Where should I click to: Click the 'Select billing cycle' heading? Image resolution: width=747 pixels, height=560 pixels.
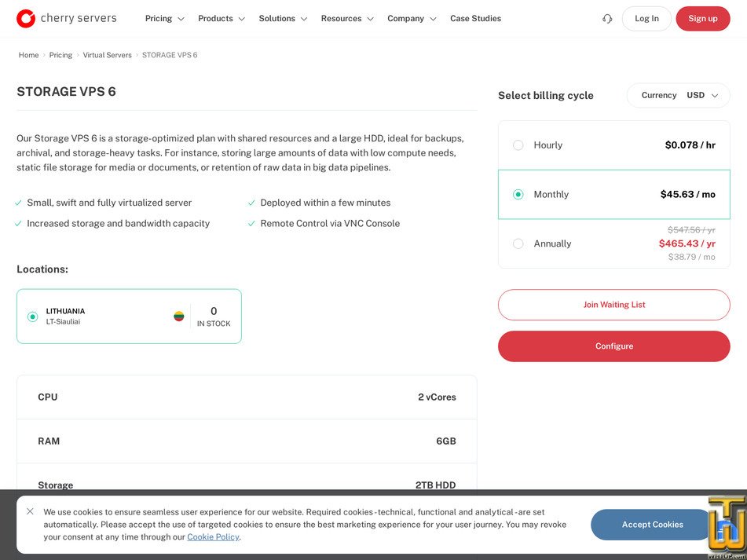[x=546, y=96]
